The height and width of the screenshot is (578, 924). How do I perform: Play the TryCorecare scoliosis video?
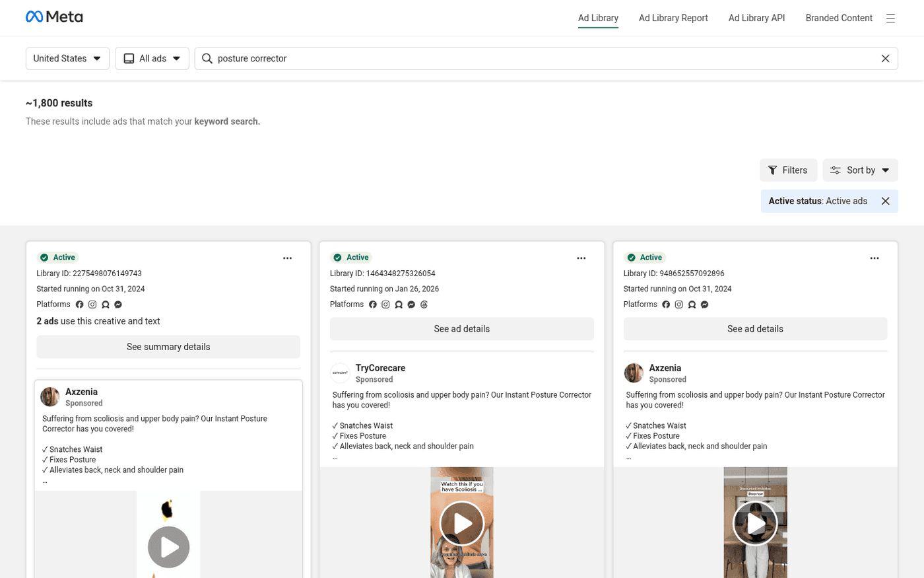462,523
